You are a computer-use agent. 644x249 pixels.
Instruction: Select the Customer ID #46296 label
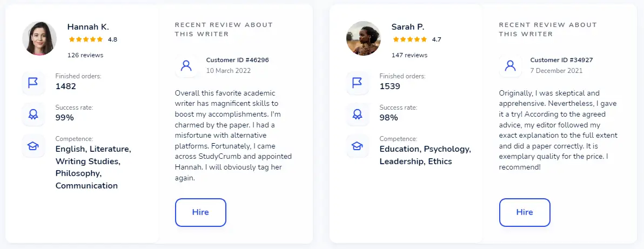pos(238,60)
